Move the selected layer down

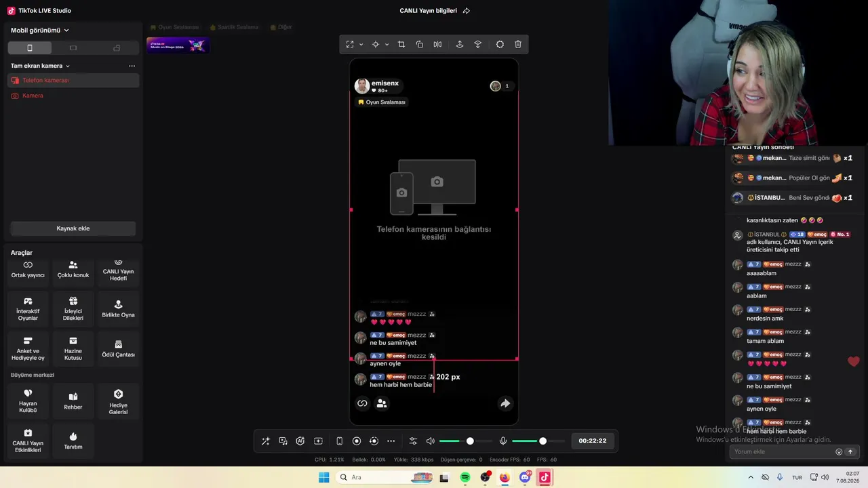point(477,45)
